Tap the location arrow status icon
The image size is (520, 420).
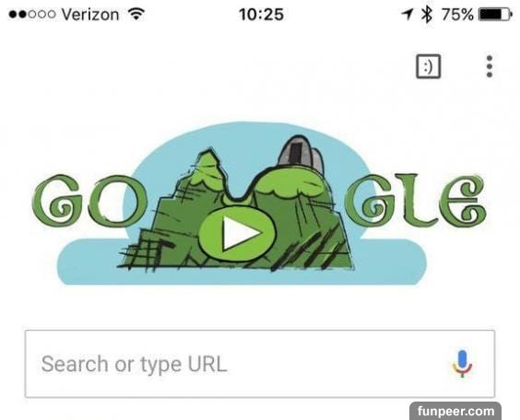408,14
